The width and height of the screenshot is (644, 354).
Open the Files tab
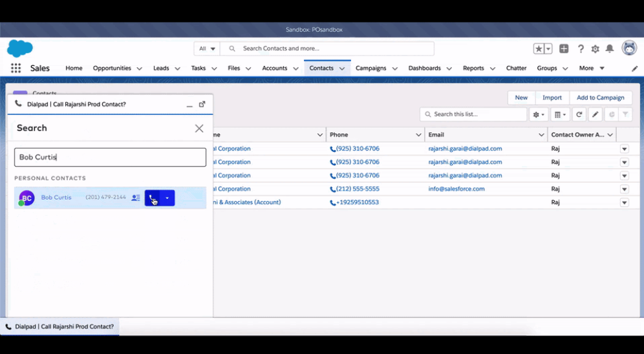233,68
